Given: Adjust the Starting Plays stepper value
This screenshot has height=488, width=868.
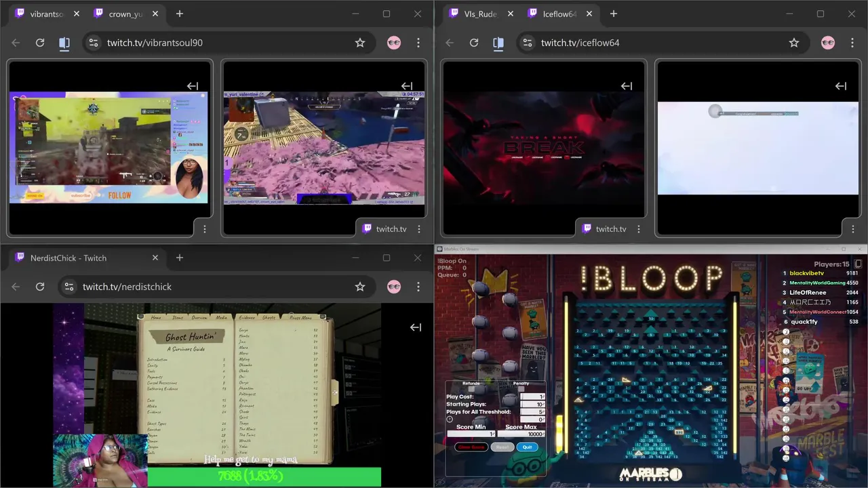Looking at the screenshot, I should point(532,404).
